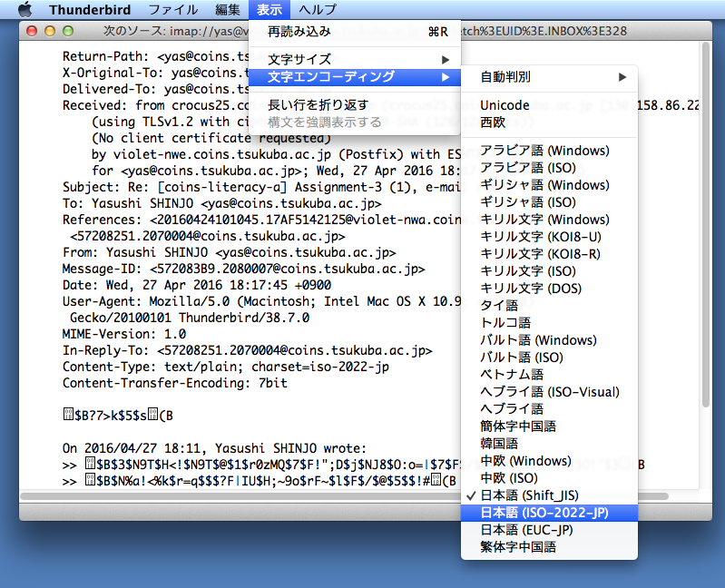
Task: Open the Thunderbird application menu
Action: (x=90, y=10)
